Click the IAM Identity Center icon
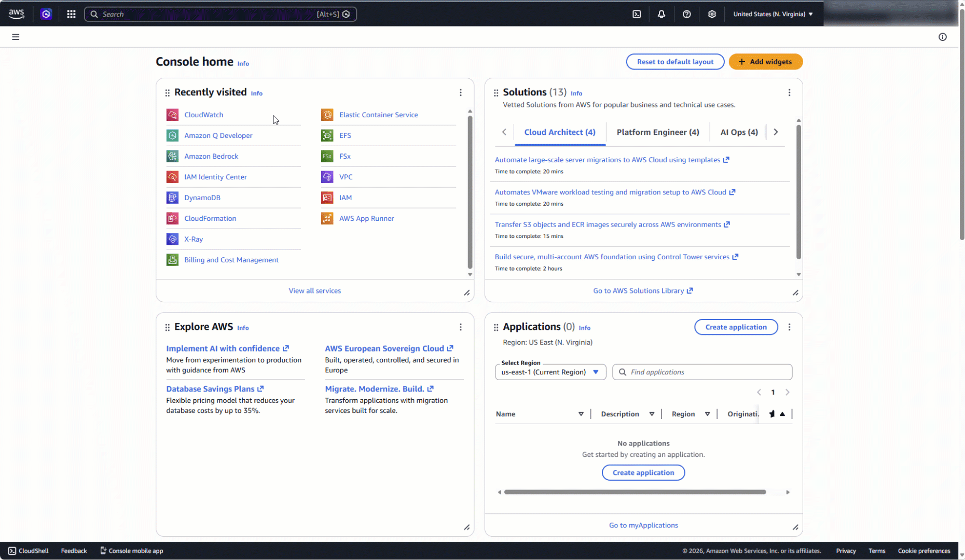Viewport: 965px width, 560px height. 172,177
